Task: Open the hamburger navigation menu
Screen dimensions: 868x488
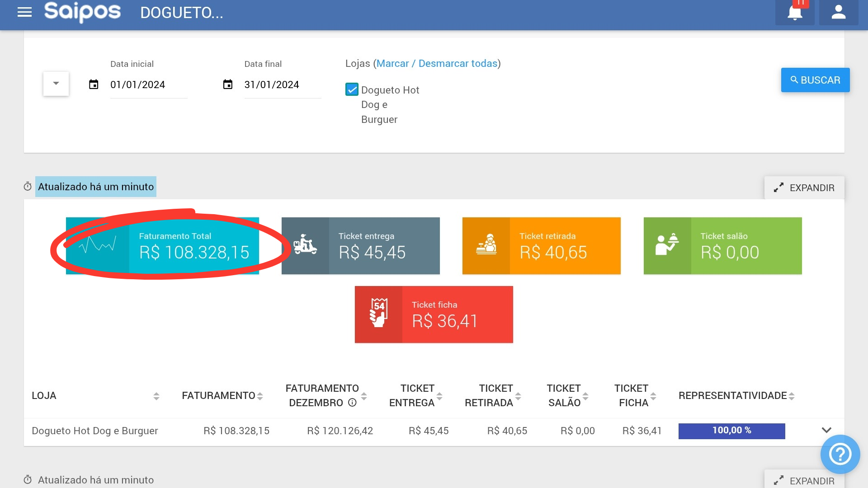Action: [x=24, y=12]
